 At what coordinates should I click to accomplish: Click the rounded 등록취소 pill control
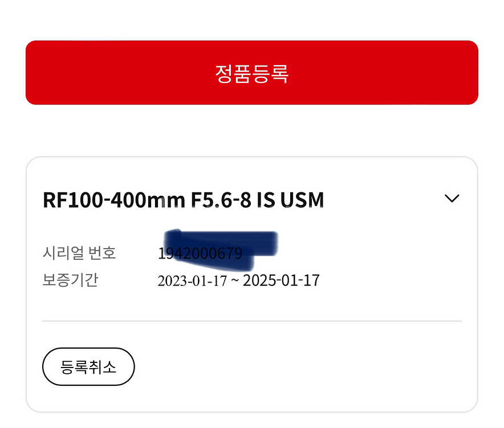tap(88, 367)
